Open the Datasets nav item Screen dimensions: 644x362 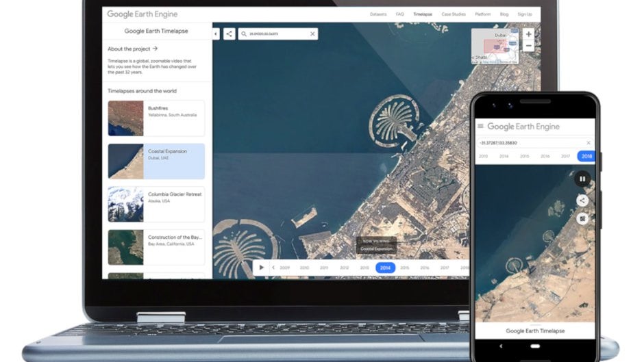click(378, 14)
